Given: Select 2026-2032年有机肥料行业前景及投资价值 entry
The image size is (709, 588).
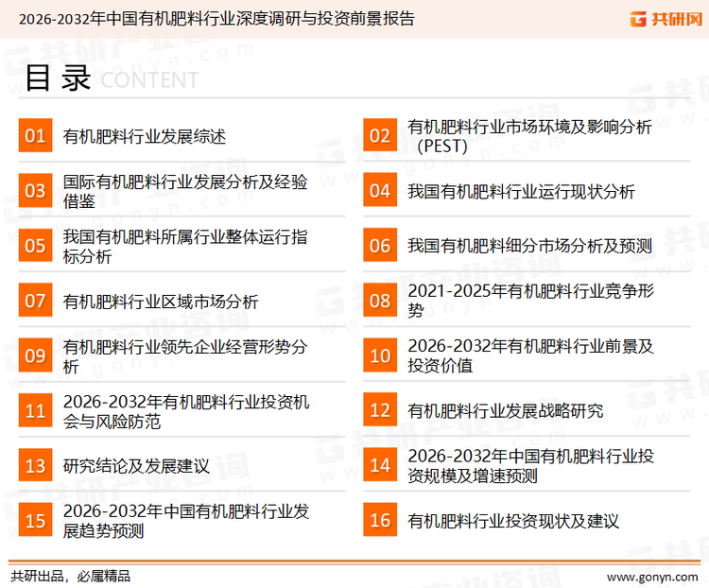Looking at the screenshot, I should click(x=531, y=356).
